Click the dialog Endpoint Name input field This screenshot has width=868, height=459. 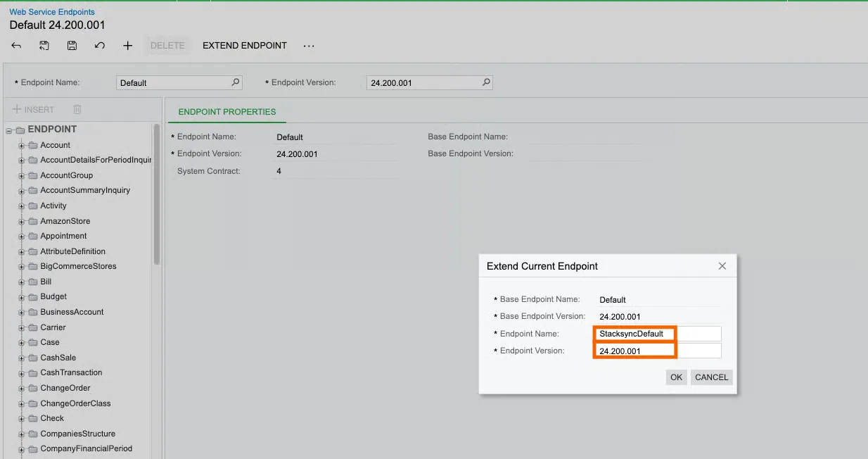coord(658,334)
